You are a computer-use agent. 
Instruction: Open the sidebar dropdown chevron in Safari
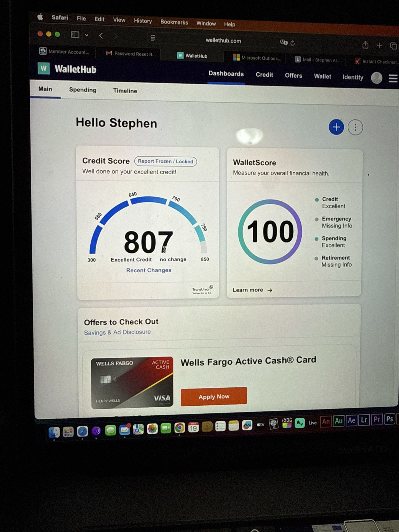[87, 35]
